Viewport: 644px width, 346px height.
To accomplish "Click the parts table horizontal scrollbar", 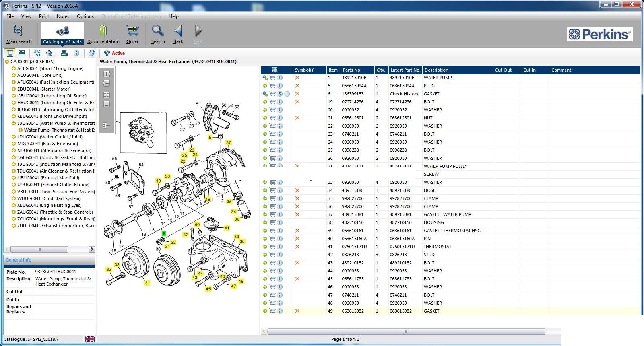I will 406,332.
